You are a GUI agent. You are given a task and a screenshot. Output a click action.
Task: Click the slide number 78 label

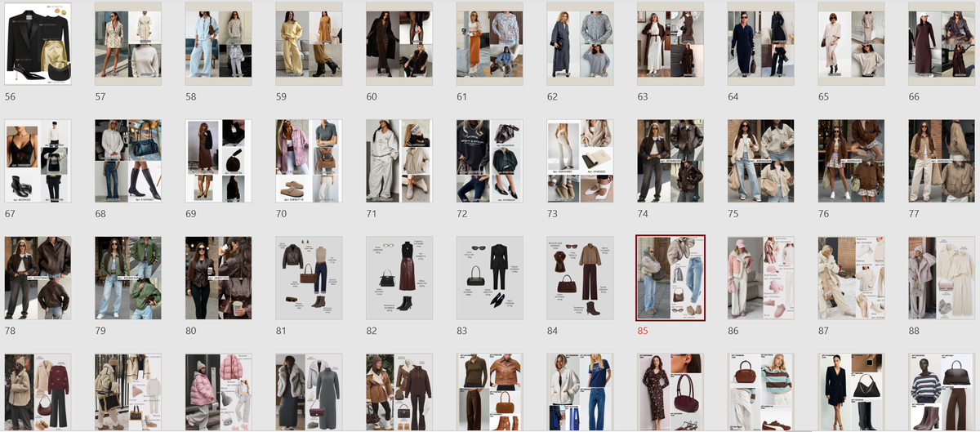(10, 332)
